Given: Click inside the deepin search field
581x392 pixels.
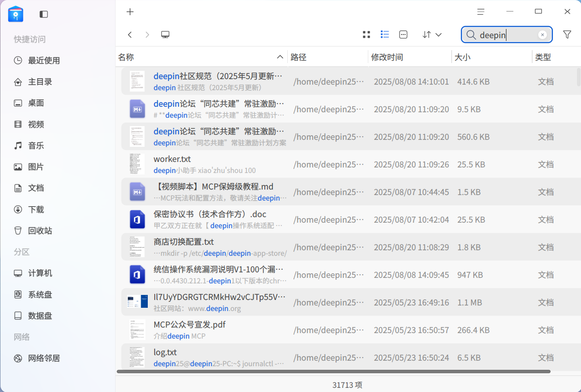Looking at the screenshot, I should [x=506, y=35].
